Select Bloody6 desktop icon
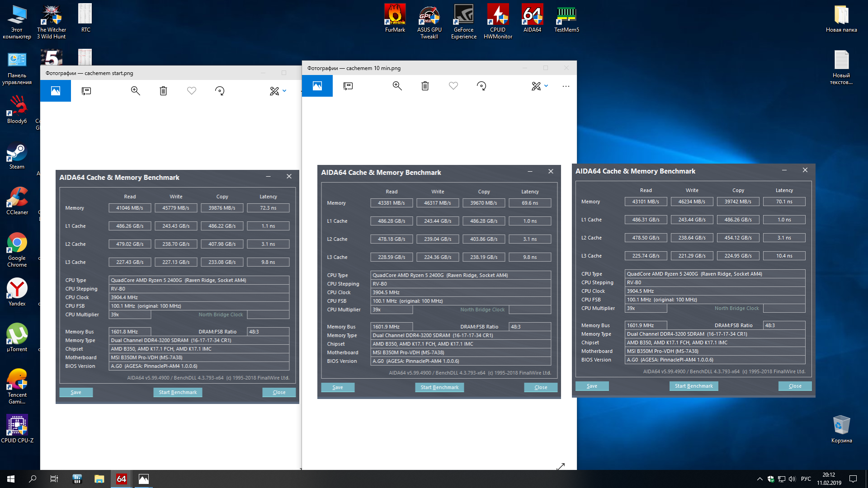 17,109
